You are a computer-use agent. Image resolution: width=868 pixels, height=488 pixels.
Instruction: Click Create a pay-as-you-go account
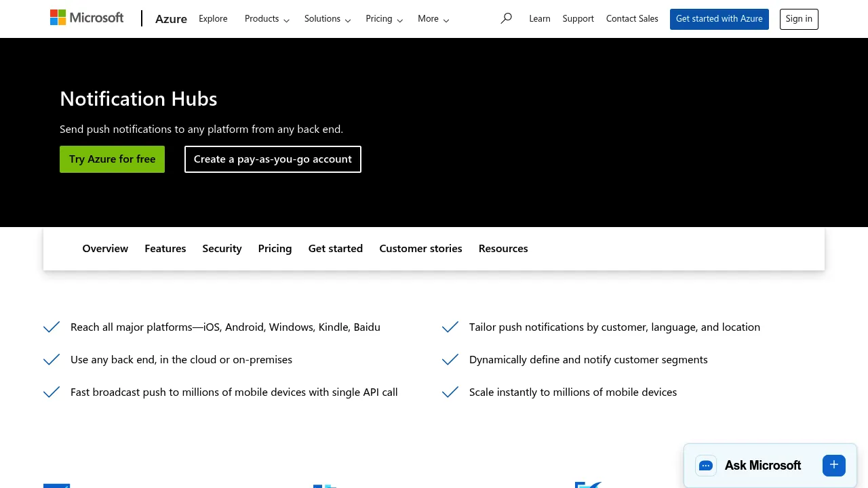point(273,159)
